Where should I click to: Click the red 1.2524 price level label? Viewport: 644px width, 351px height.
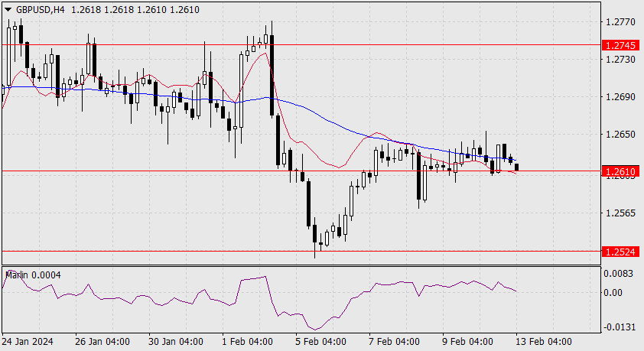620,252
